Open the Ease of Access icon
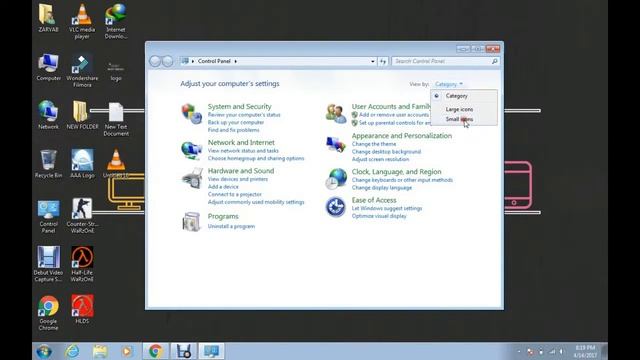The height and width of the screenshot is (360, 640). click(336, 207)
